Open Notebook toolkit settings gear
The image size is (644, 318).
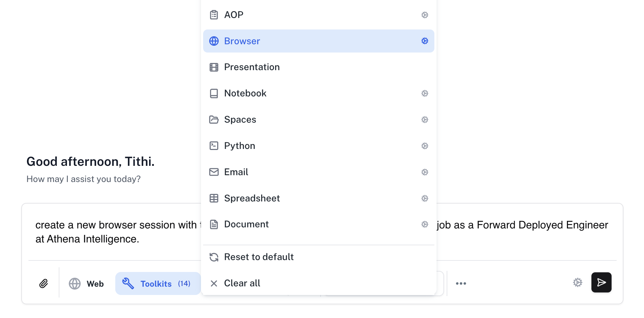(425, 94)
